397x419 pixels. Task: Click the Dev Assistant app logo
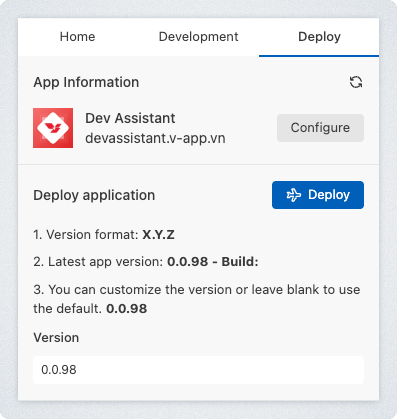point(53,128)
